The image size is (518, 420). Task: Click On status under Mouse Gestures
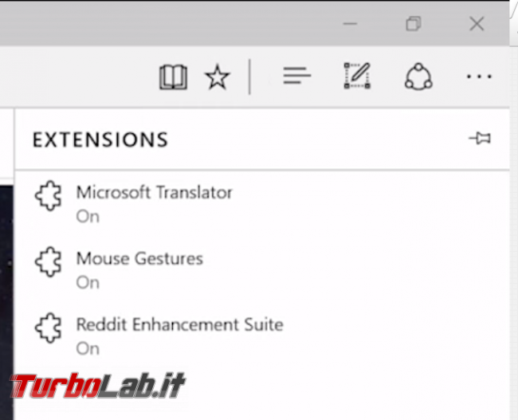(x=88, y=283)
